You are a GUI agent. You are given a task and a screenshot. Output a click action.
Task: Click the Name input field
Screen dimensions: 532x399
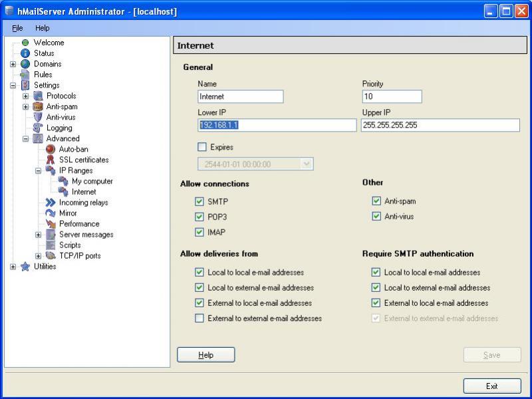pos(241,96)
